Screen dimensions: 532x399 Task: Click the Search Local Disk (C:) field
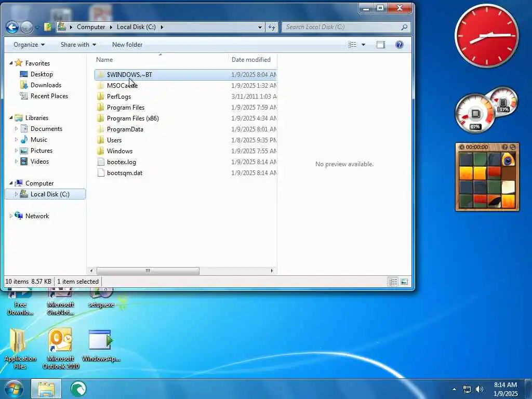[345, 27]
